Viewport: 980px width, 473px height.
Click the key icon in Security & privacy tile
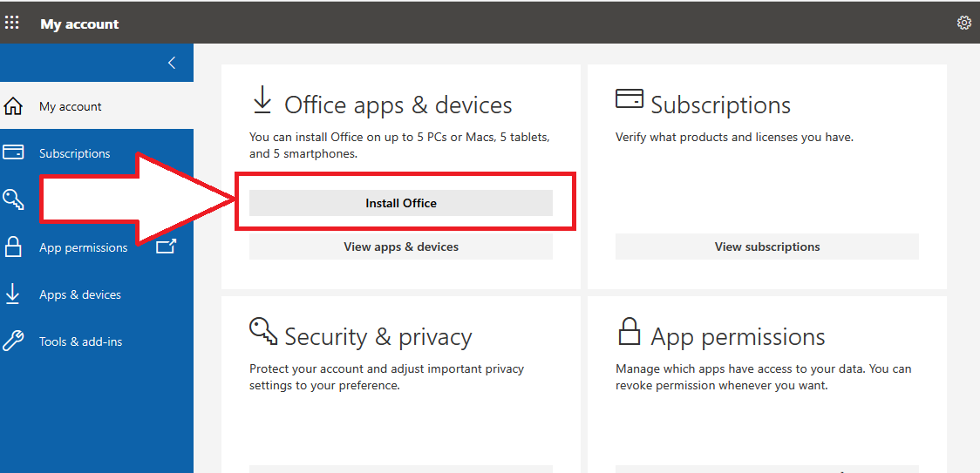pyautogui.click(x=263, y=330)
